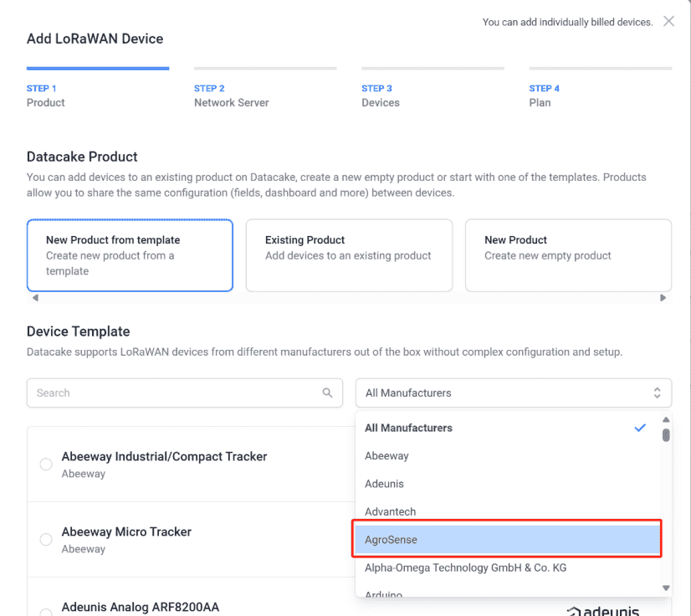
Task: Click the right arrow under product cards
Action: 663,298
